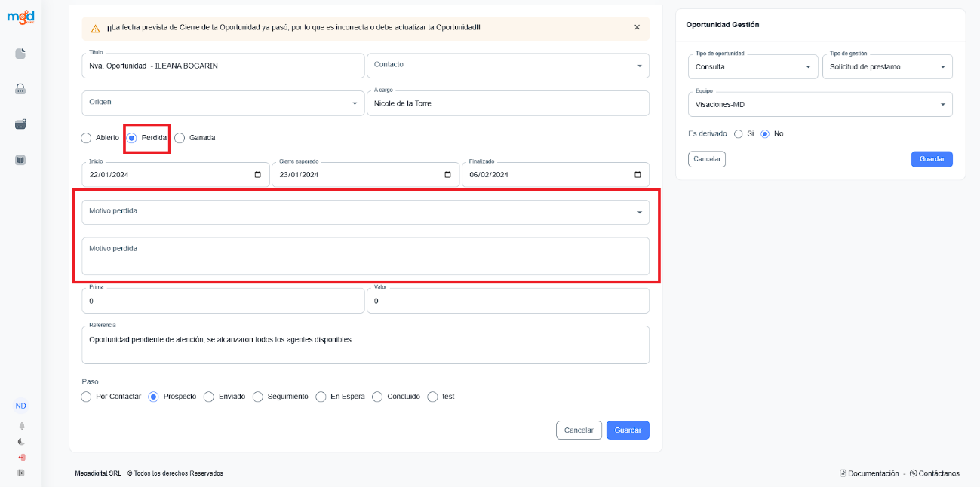Image resolution: width=980 pixels, height=487 pixels.
Task: Click the sidebar collapse icon at bottom
Action: (21, 473)
